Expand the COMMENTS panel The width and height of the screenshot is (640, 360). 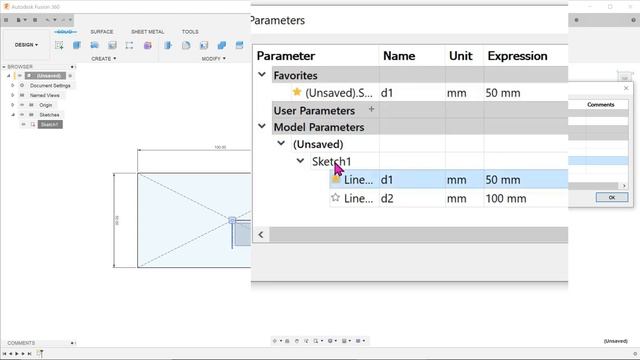(x=72, y=343)
